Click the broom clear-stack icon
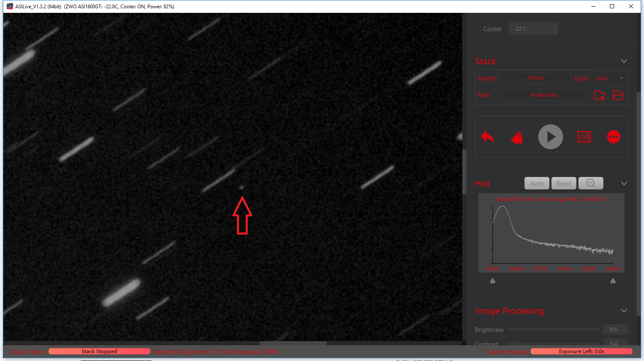 pyautogui.click(x=517, y=137)
